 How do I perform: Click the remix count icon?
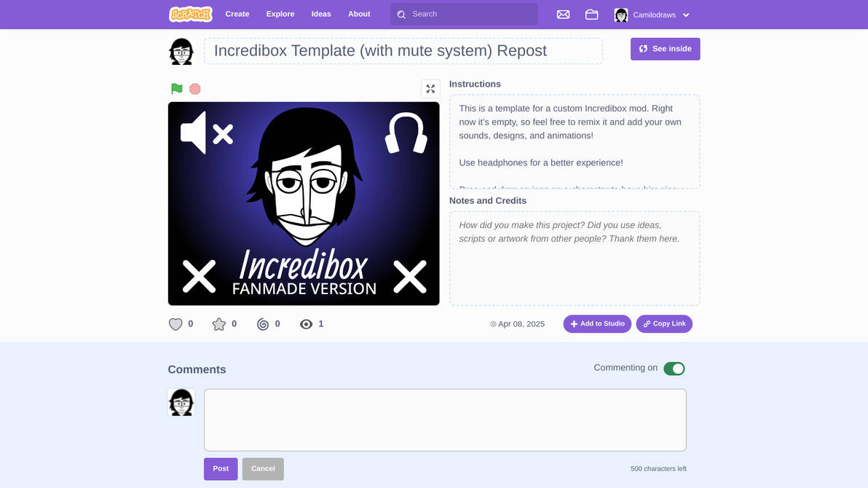point(263,324)
